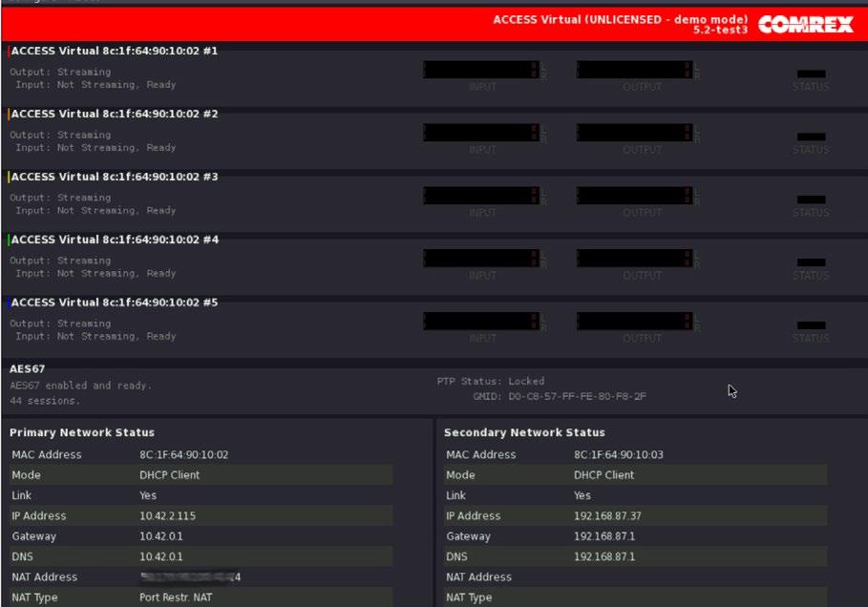
Task: Click 'Port Restr. NAT' value
Action: click(x=176, y=597)
